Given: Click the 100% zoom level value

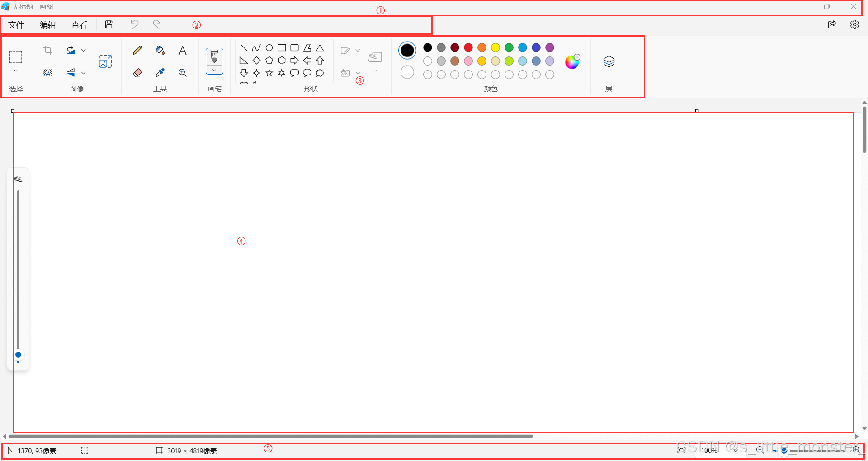Looking at the screenshot, I should (709, 451).
